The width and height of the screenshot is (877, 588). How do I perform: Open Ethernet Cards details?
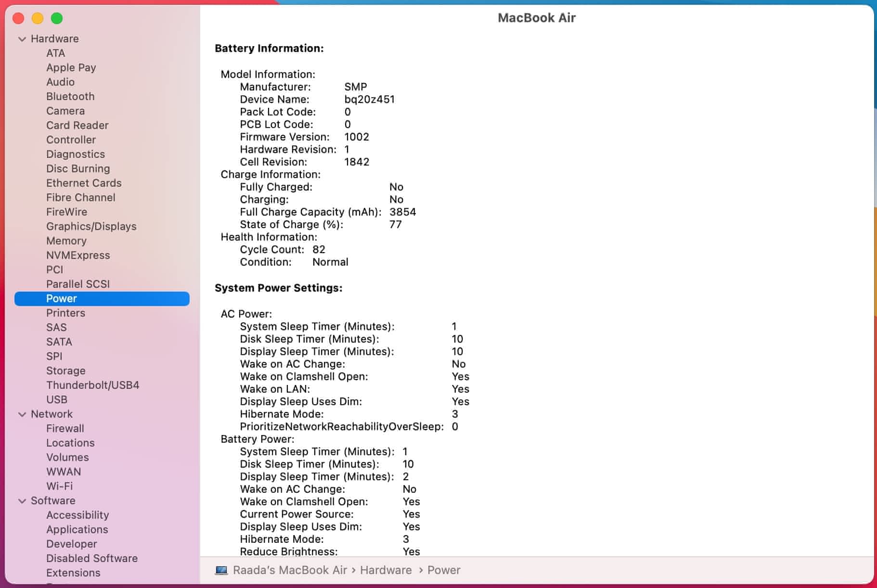coord(84,183)
